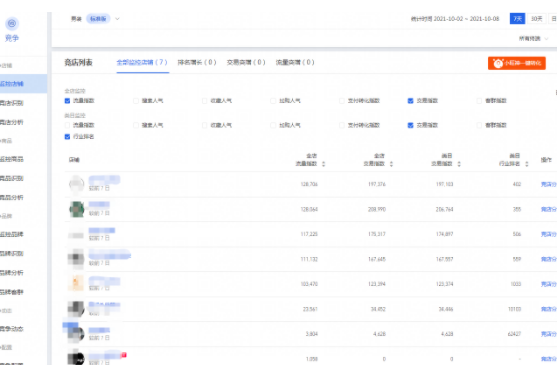Enable 全店监控 收藏人气 checkbox

click(204, 101)
